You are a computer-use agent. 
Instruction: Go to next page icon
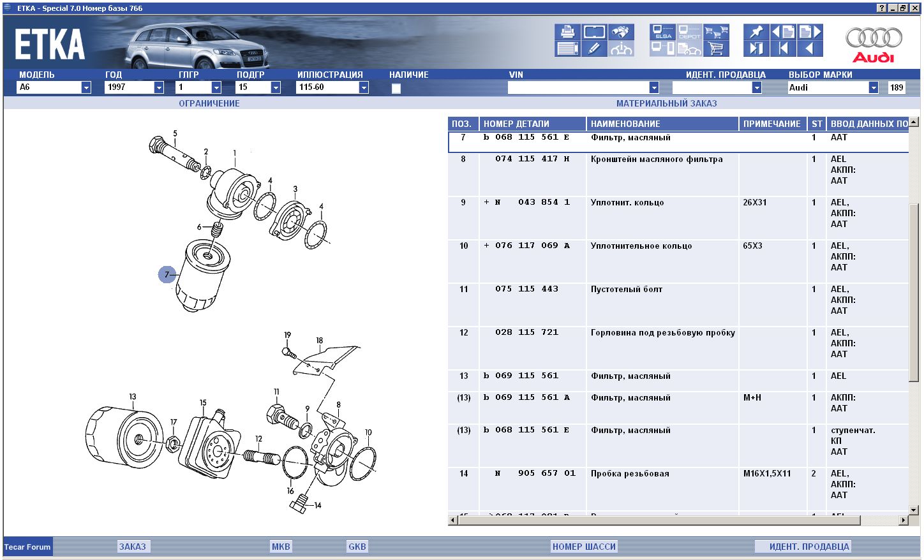pyautogui.click(x=810, y=32)
